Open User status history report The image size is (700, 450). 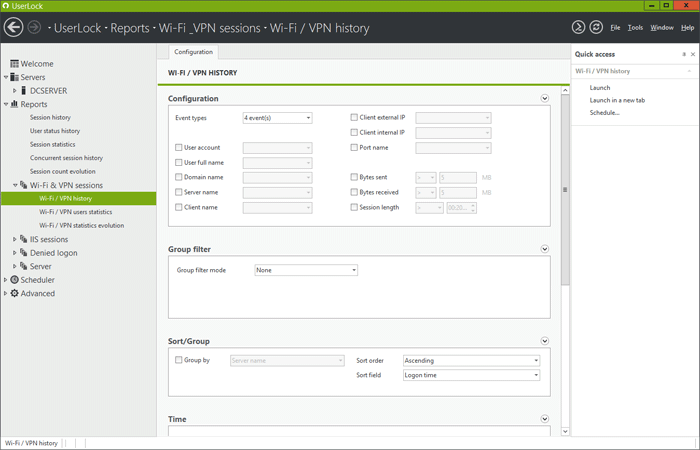click(55, 131)
